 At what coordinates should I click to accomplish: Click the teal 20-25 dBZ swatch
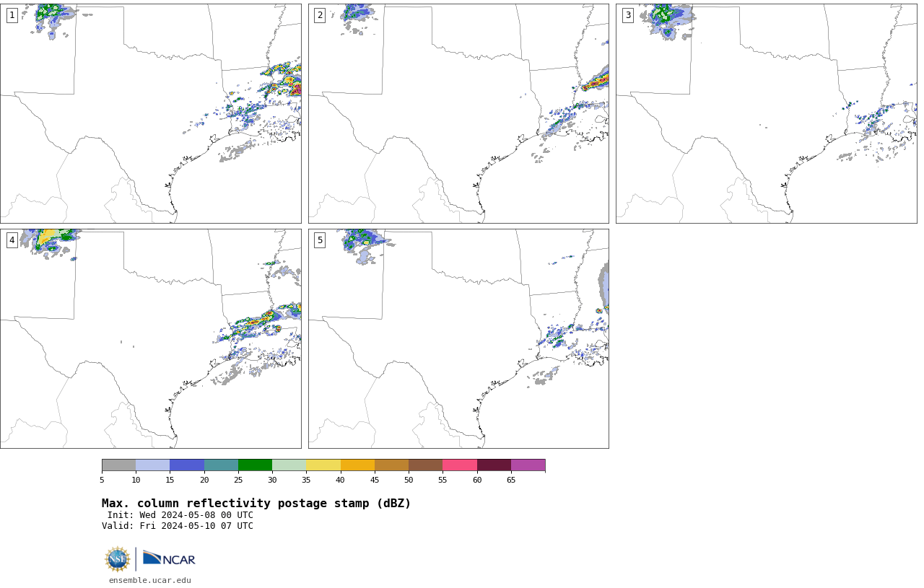click(221, 465)
